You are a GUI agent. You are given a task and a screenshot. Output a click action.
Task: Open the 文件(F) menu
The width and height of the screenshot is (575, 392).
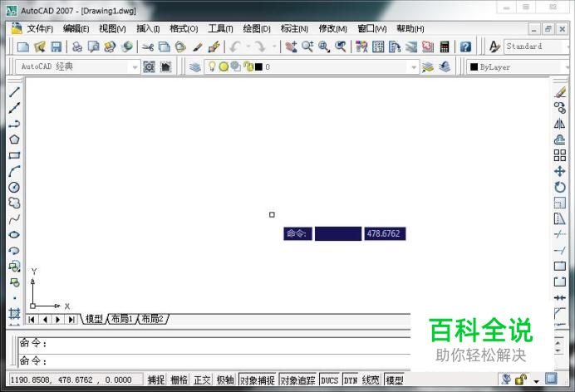coord(40,28)
